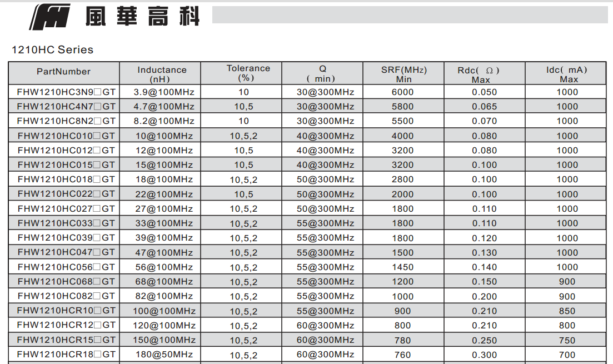Click the gray header bar at top
Viewport: 613px width, 364px height.
(x=410, y=15)
